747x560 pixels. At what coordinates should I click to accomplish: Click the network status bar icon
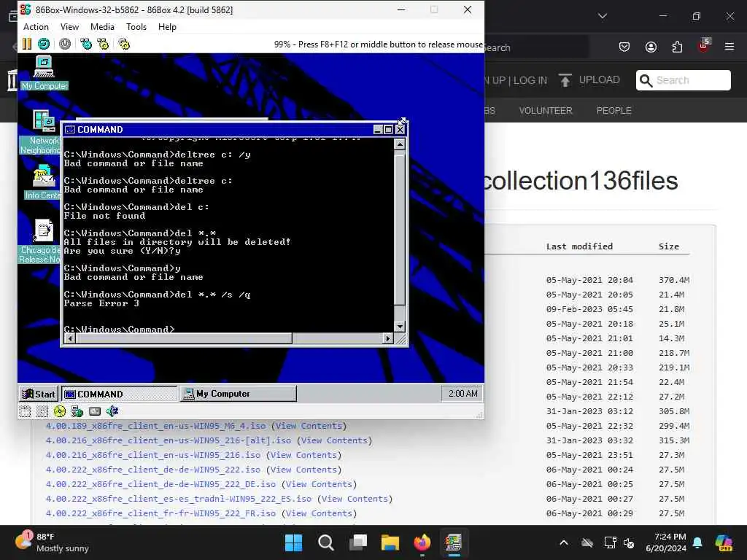tap(77, 411)
